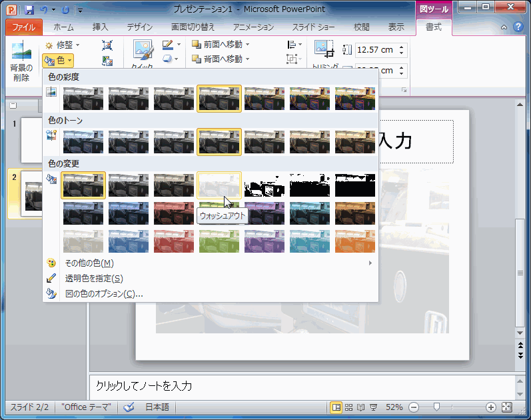Switch to the デザイン tab

click(140, 27)
